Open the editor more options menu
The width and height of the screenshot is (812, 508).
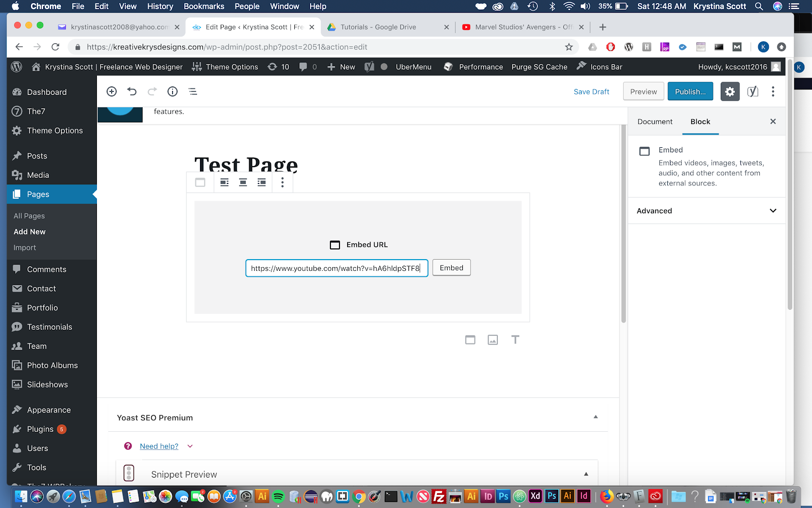tap(773, 91)
